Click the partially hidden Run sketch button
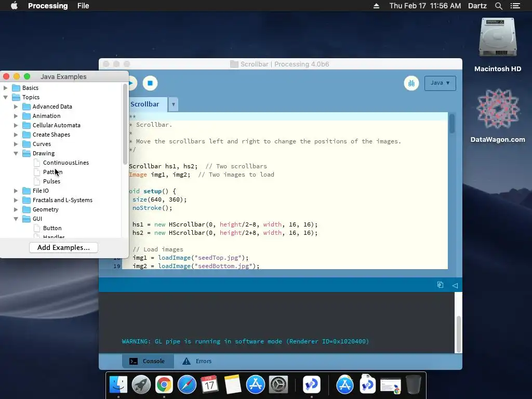 (x=132, y=83)
